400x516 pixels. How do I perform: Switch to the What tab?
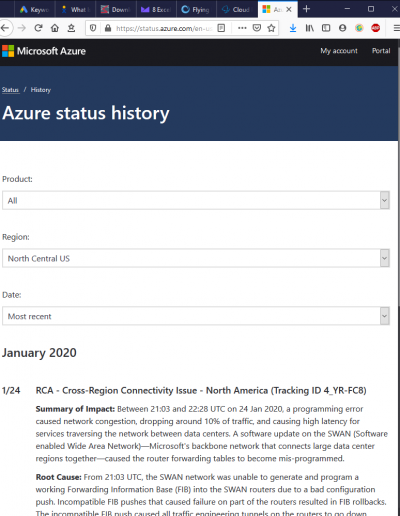75,9
